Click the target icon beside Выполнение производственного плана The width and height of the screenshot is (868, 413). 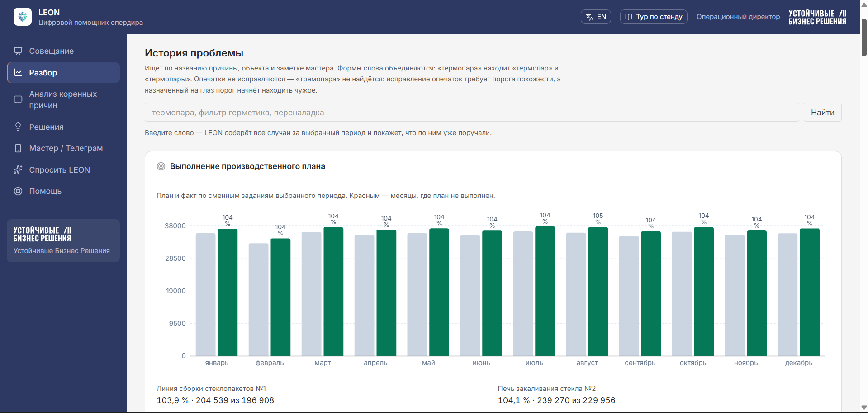click(161, 166)
